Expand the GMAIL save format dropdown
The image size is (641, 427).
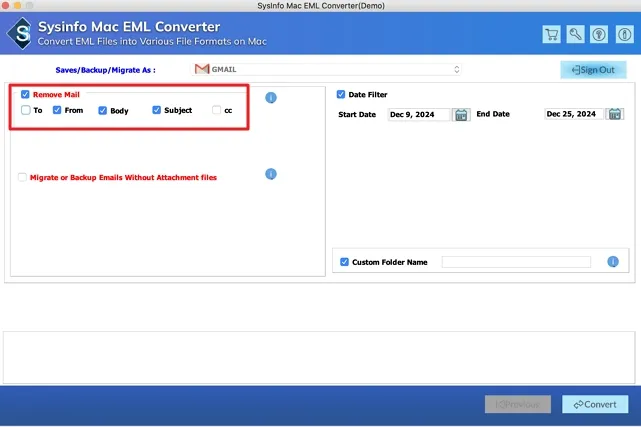coord(327,69)
